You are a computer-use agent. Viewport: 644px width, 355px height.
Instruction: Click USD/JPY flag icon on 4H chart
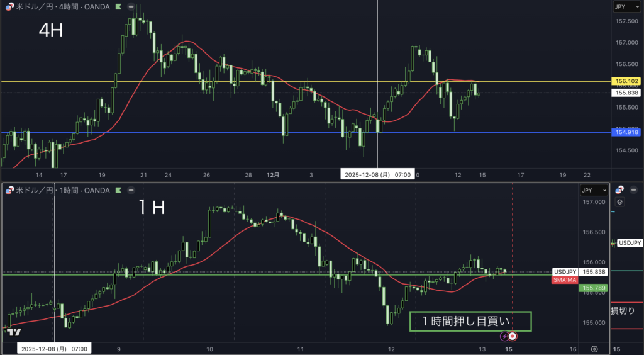9,6
